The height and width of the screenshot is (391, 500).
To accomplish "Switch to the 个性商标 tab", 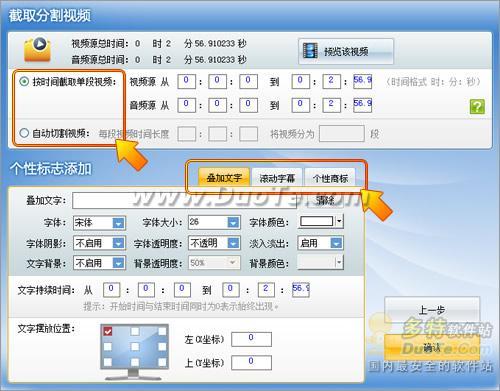I will coord(330,178).
